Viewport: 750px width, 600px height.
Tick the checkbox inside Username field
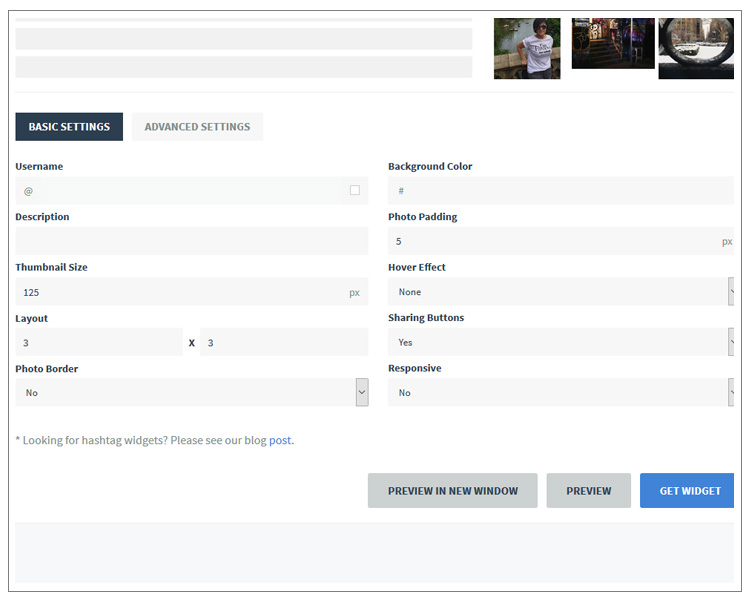(x=355, y=190)
